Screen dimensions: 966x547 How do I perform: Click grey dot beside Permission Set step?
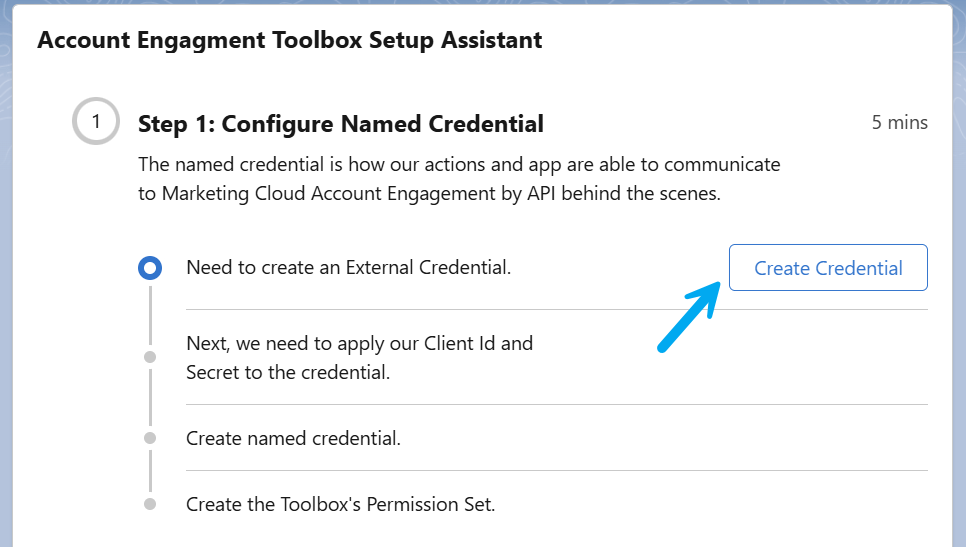(x=150, y=504)
